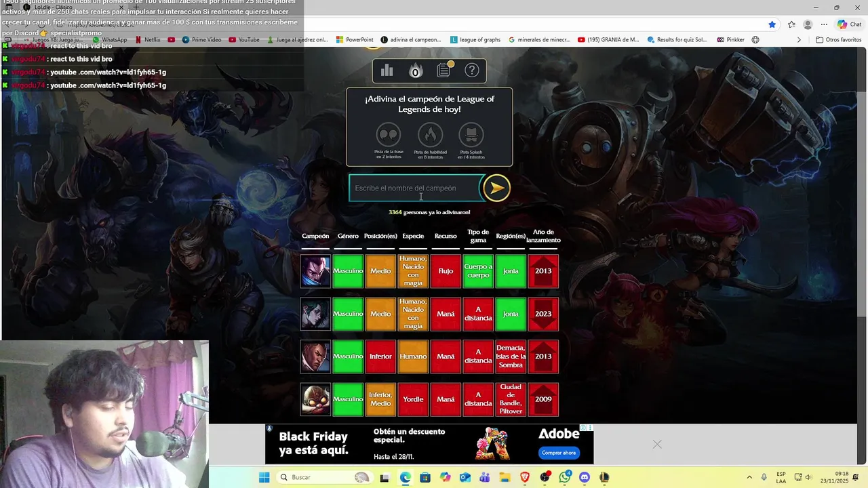Open the Pinkker bookmark

click(x=730, y=40)
